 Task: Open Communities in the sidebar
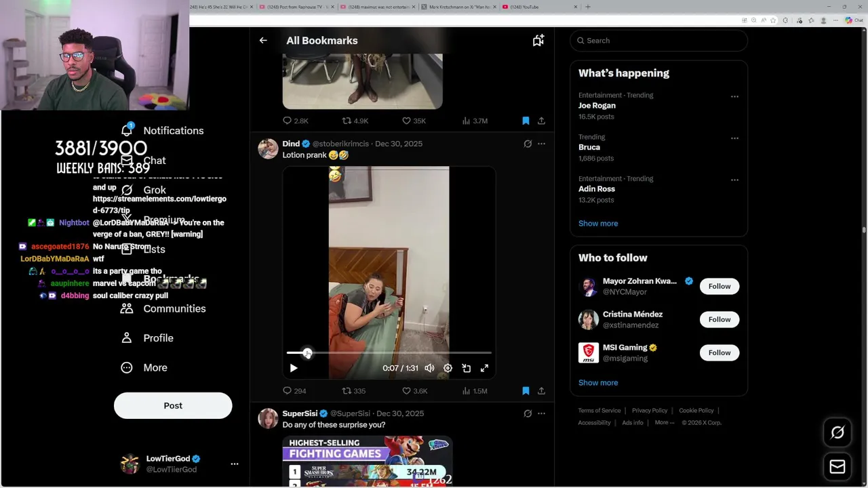[x=163, y=308]
